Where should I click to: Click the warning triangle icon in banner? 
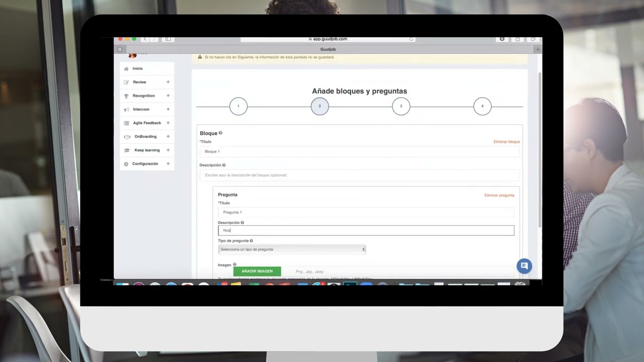(200, 57)
